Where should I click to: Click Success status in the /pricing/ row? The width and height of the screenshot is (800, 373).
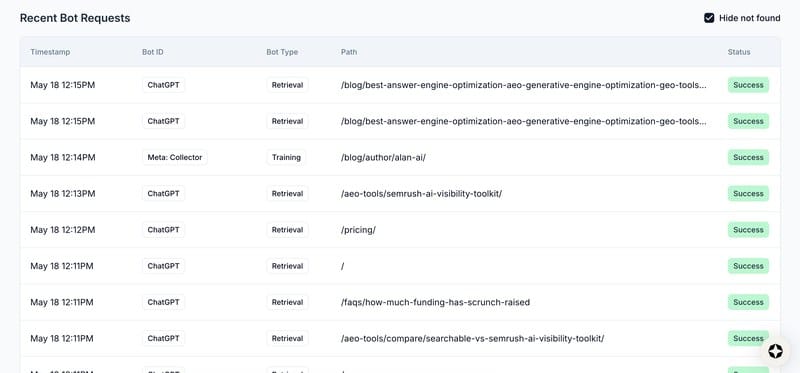coord(748,230)
